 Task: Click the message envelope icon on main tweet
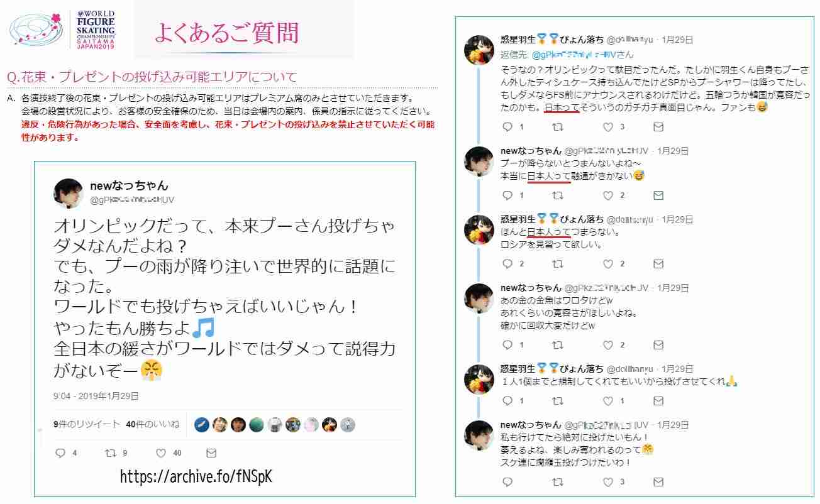(x=211, y=453)
